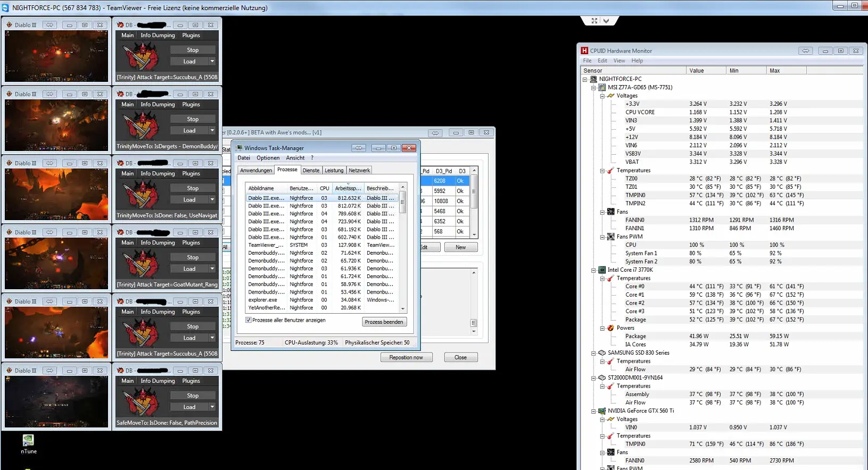The image size is (868, 470).
Task: Click the Fans PWM icon above System Fan rows
Action: pos(611,237)
